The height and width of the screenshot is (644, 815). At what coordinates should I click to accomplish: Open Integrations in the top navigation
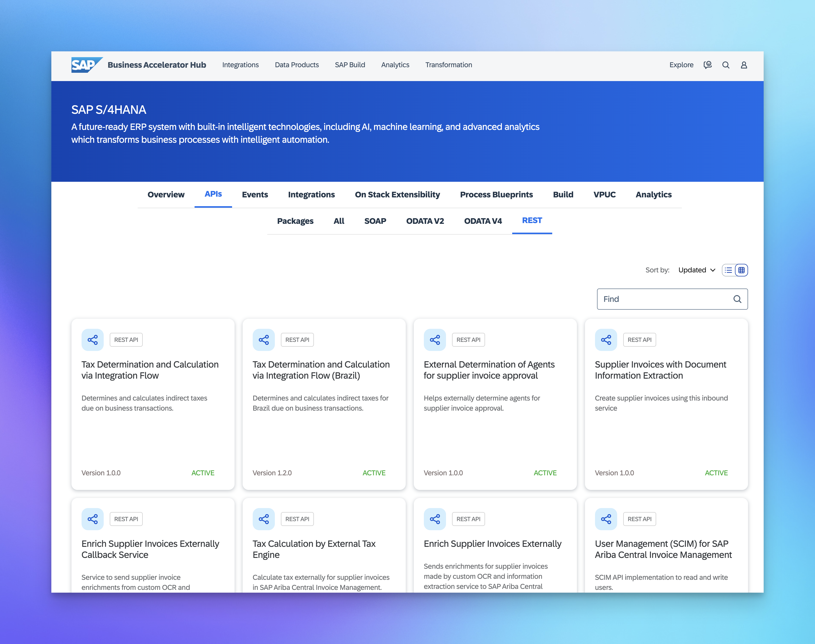pyautogui.click(x=241, y=65)
